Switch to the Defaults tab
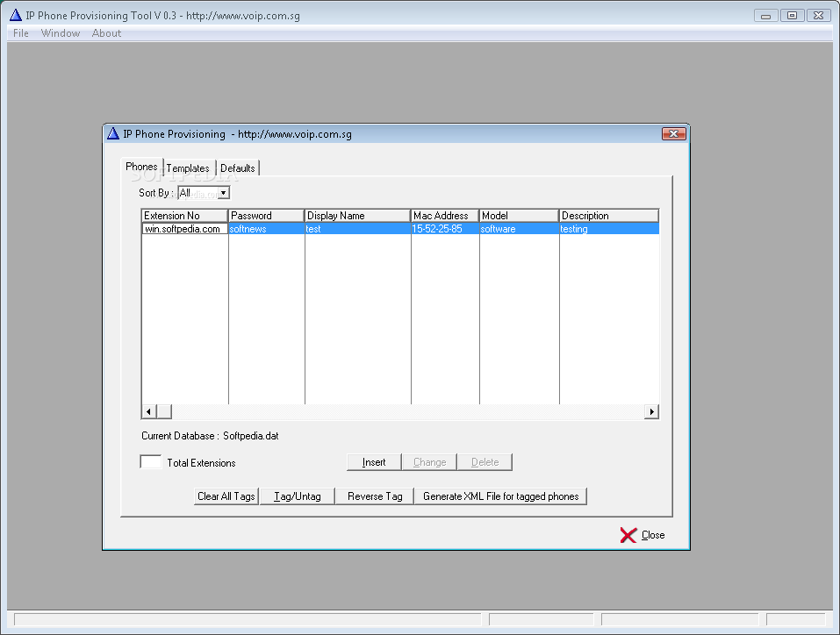 pos(238,168)
